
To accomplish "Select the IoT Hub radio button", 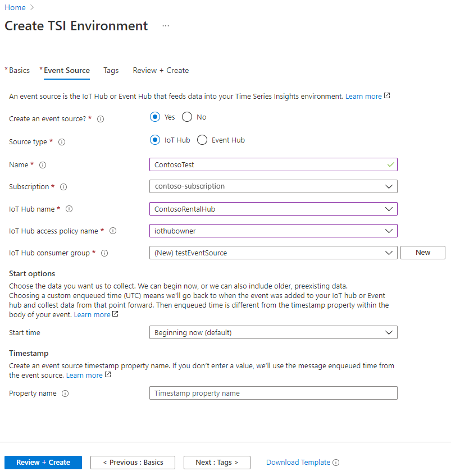I will (155, 140).
